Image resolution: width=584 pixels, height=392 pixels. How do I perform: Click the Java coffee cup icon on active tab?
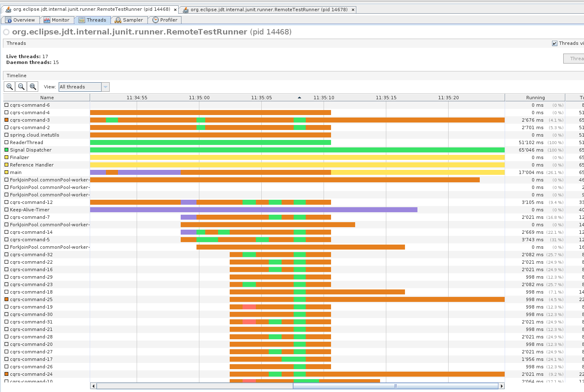coord(8,9)
